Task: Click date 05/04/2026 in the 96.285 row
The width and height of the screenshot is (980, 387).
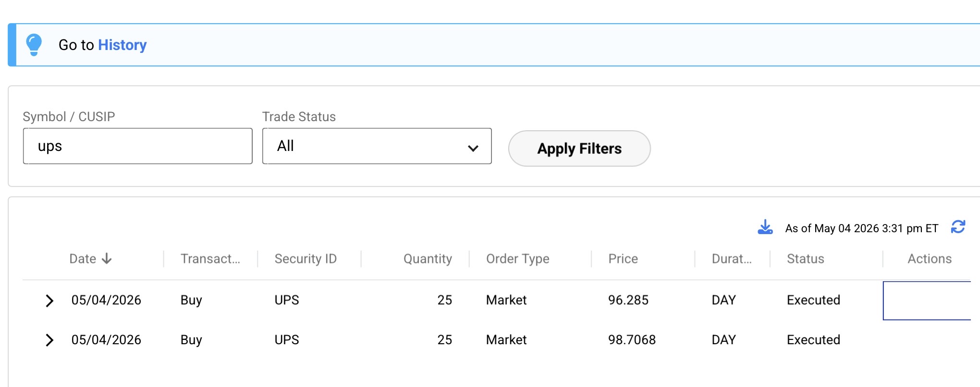Action: click(106, 300)
